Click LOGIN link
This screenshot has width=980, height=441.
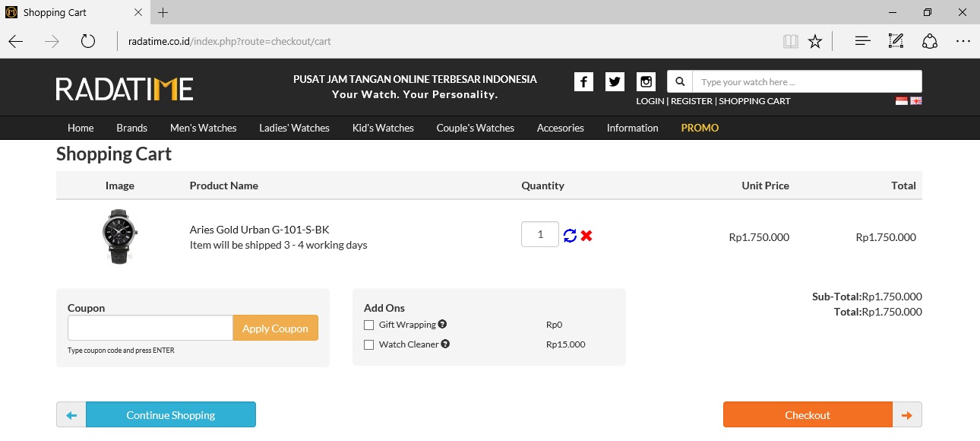650,101
